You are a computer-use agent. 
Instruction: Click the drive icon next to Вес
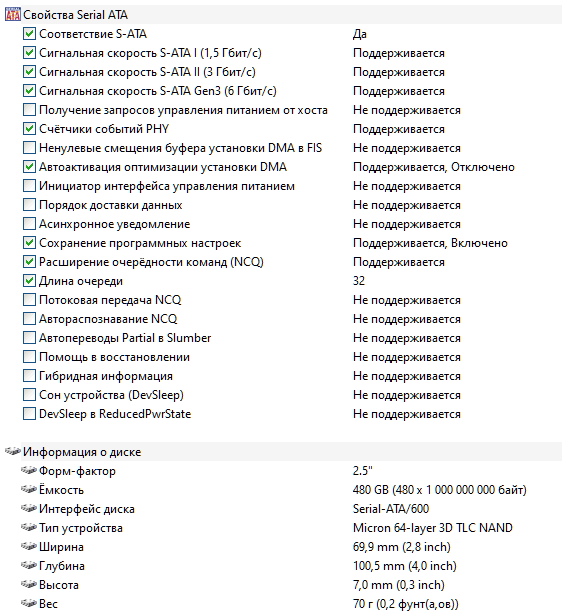[x=29, y=603]
